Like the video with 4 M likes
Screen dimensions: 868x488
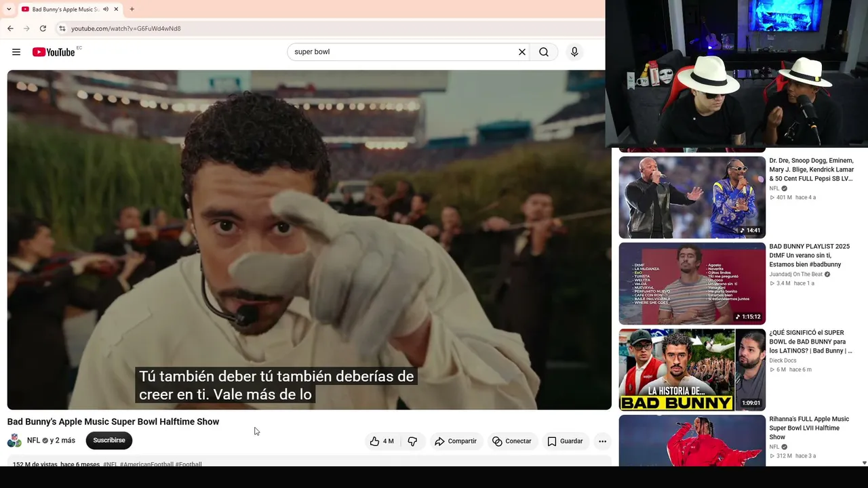[382, 441]
